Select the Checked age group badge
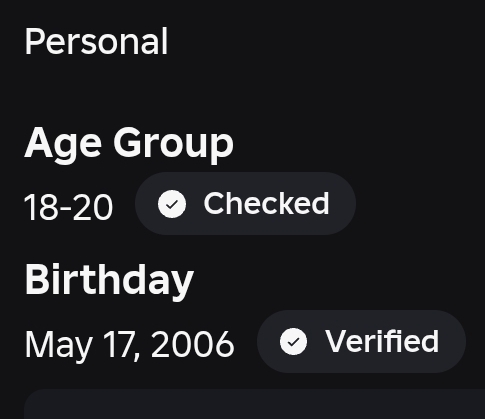The width and height of the screenshot is (485, 419). pos(245,204)
